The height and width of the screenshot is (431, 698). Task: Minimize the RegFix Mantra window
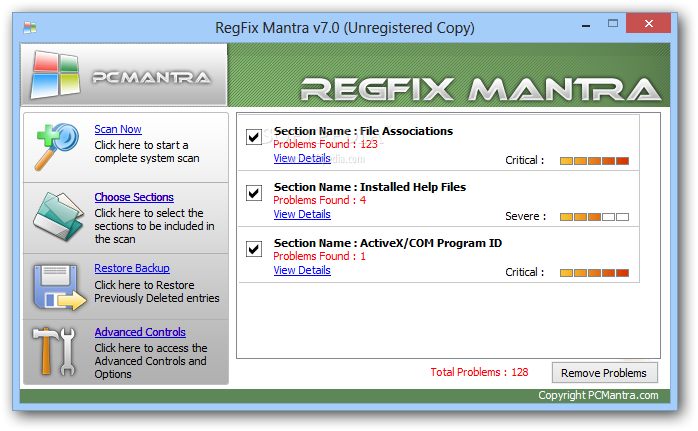[586, 26]
